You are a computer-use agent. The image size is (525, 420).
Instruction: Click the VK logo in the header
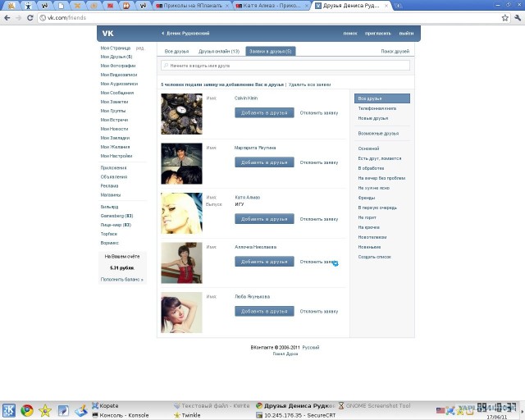107,33
